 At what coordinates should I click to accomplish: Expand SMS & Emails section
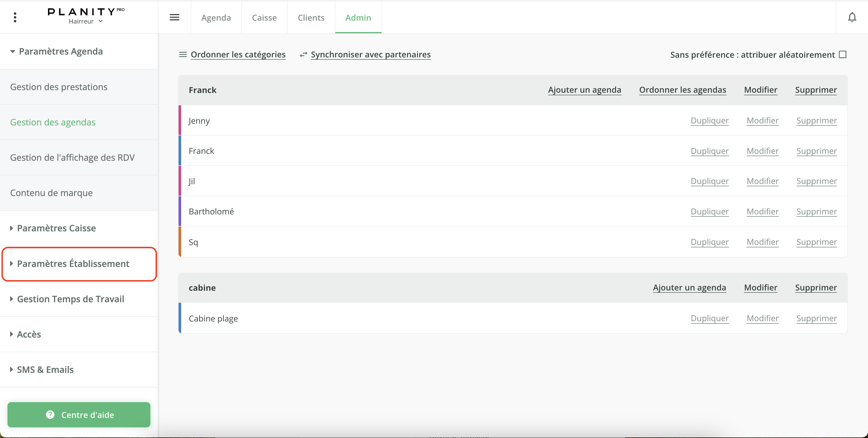[45, 370]
